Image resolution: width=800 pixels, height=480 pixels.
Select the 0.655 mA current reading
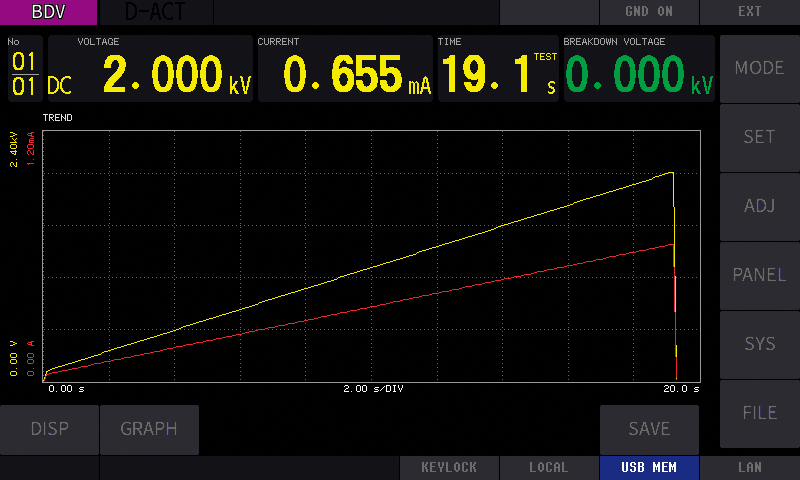(x=357, y=75)
